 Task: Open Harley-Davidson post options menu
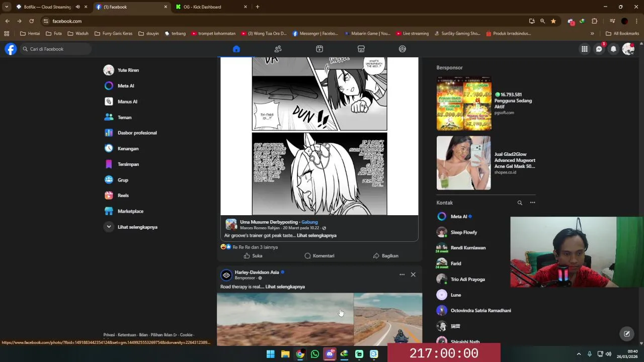pyautogui.click(x=402, y=275)
